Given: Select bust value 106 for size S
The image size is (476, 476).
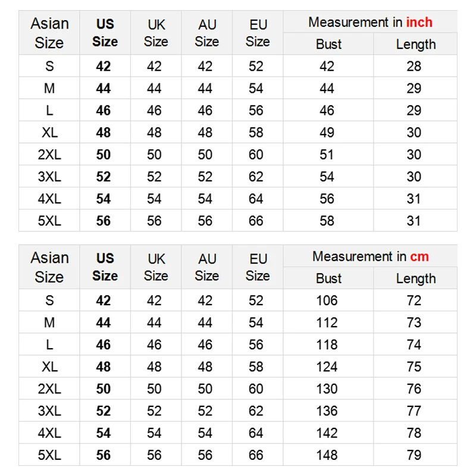Looking at the screenshot, I should [327, 300].
